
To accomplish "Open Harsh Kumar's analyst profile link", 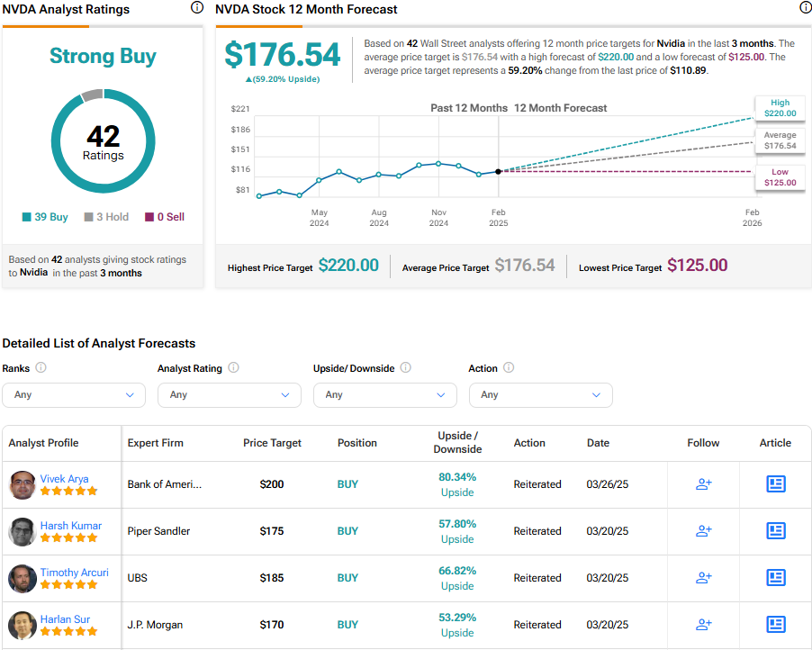I will 70,526.
